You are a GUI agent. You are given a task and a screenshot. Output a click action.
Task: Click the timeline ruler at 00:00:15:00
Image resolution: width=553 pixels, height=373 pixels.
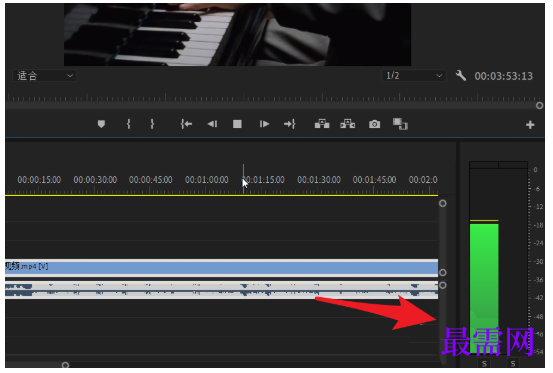(x=39, y=180)
